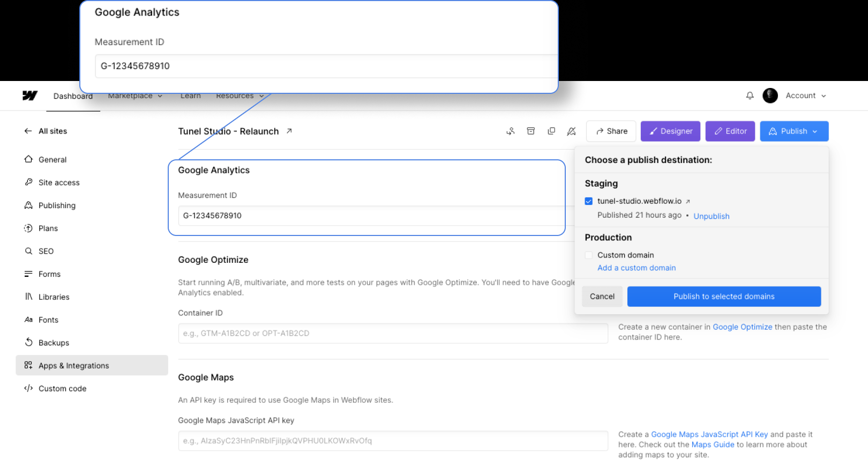This screenshot has width=868, height=472.
Task: Click the Webflow logo
Action: pos(30,95)
